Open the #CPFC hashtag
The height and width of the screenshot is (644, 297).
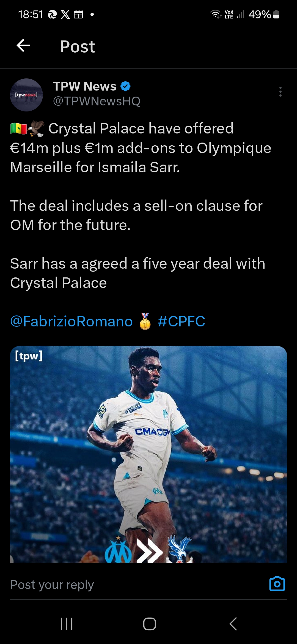(182, 321)
